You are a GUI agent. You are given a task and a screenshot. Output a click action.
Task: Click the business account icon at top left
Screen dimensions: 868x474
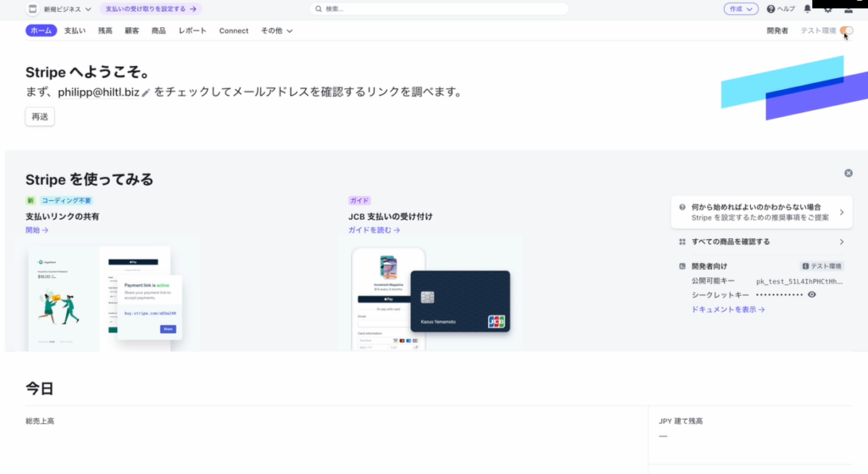(x=33, y=8)
